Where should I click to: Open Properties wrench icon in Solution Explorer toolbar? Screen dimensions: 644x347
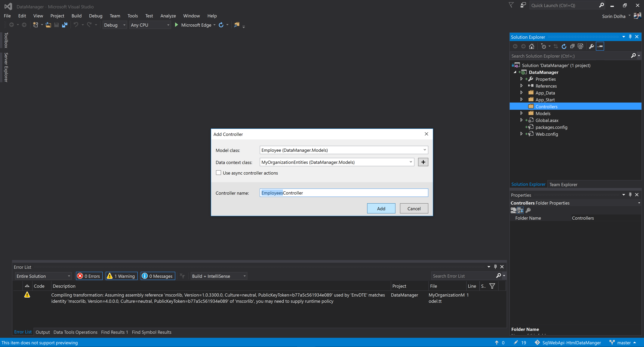pos(591,46)
